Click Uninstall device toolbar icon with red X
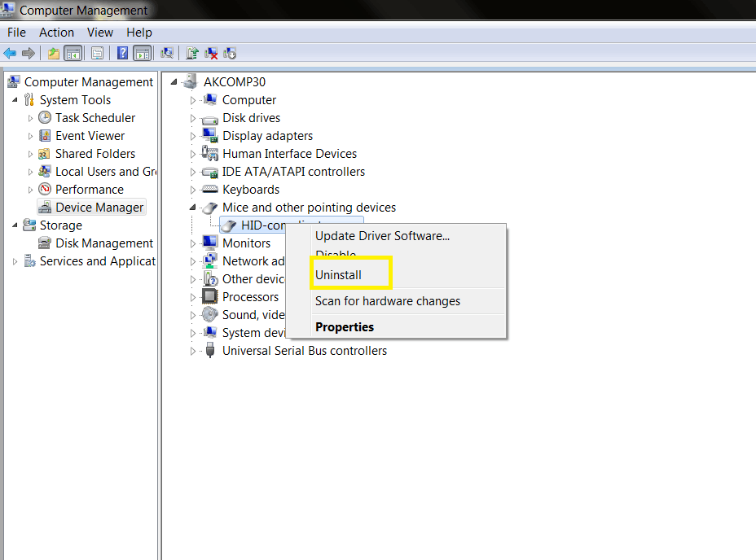The height and width of the screenshot is (560, 756). click(211, 53)
